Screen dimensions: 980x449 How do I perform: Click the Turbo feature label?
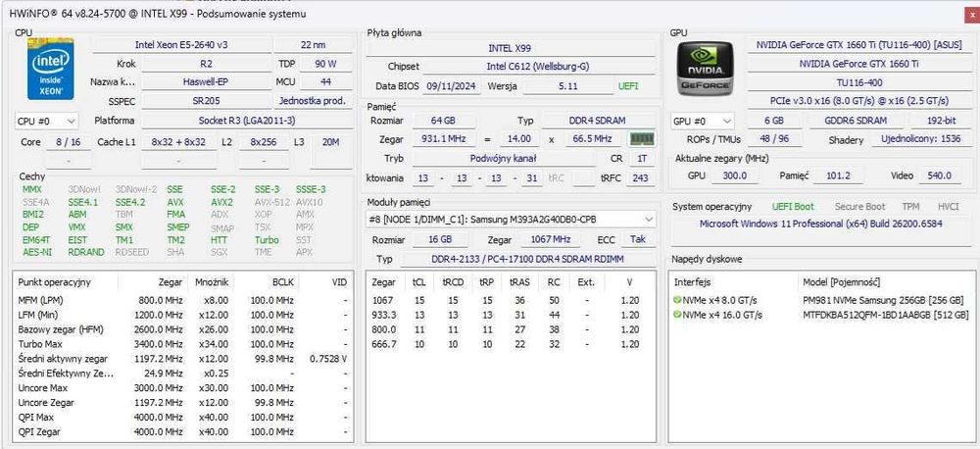tap(267, 240)
